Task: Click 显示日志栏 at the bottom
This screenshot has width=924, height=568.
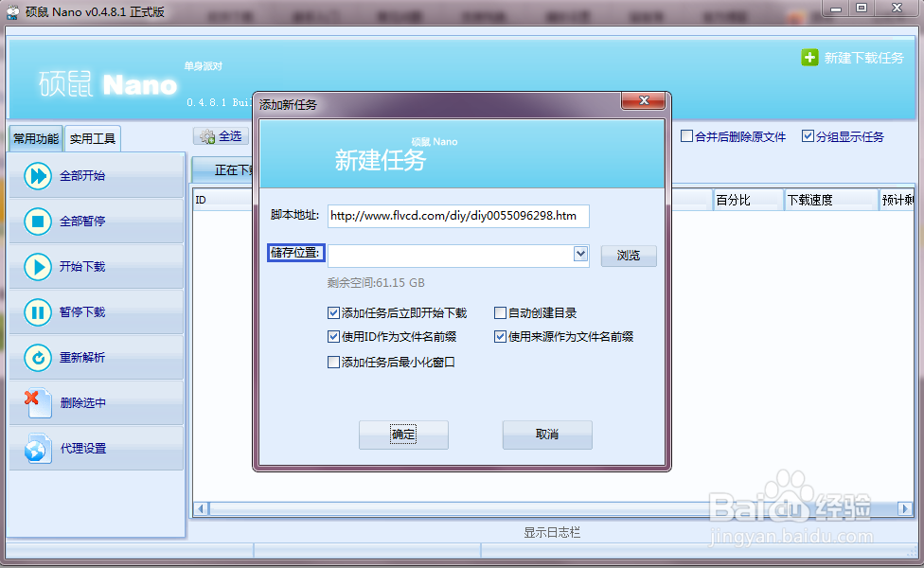Action: pos(552,533)
